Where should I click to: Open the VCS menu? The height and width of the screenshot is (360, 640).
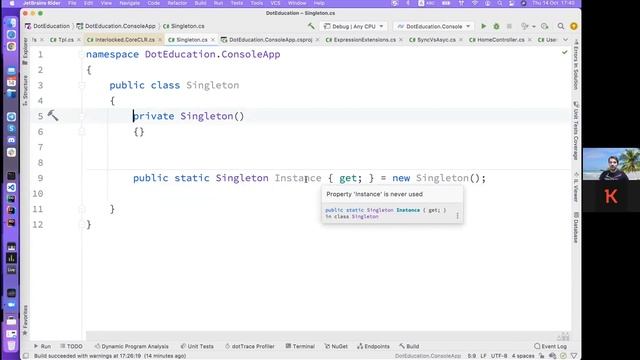pyautogui.click(x=276, y=3)
